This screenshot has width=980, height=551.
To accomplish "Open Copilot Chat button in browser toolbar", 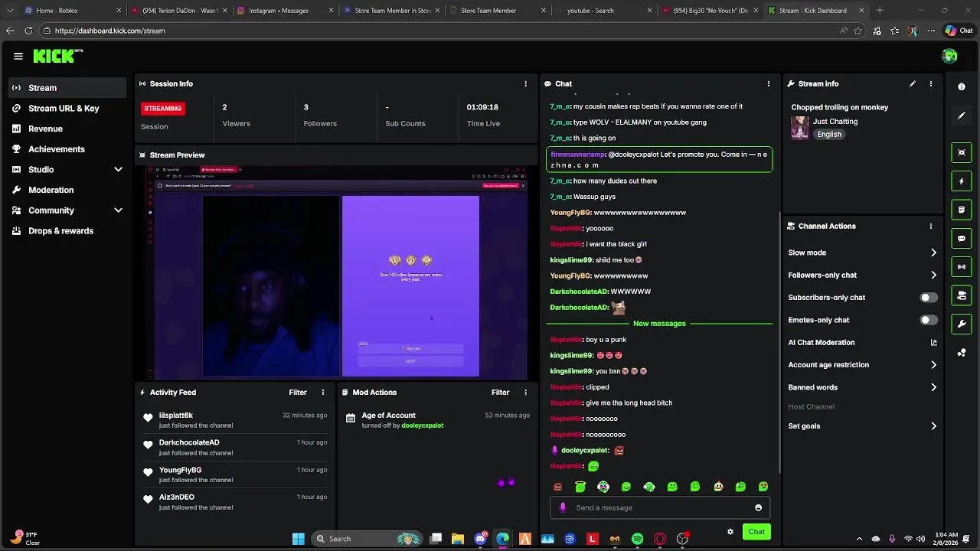I will tap(959, 31).
